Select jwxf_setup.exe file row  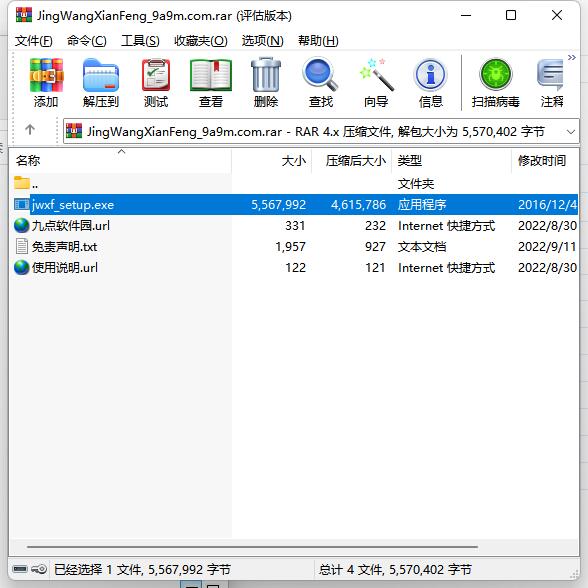294,205
